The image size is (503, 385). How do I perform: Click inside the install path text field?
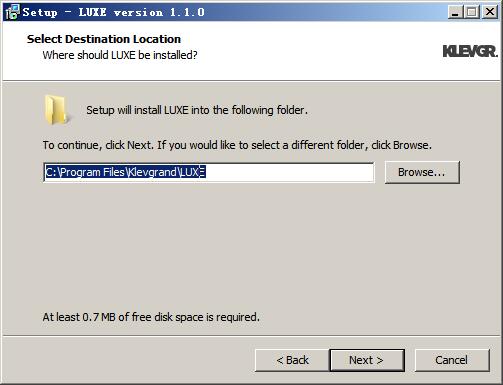208,172
